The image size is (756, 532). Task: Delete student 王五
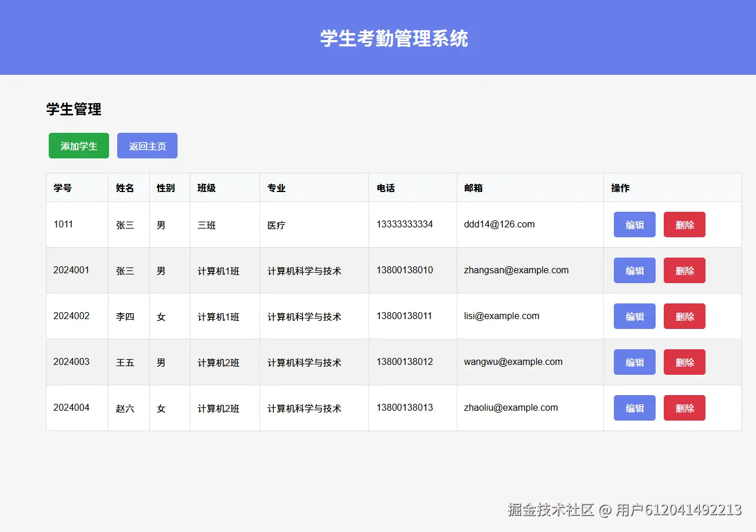coord(684,361)
